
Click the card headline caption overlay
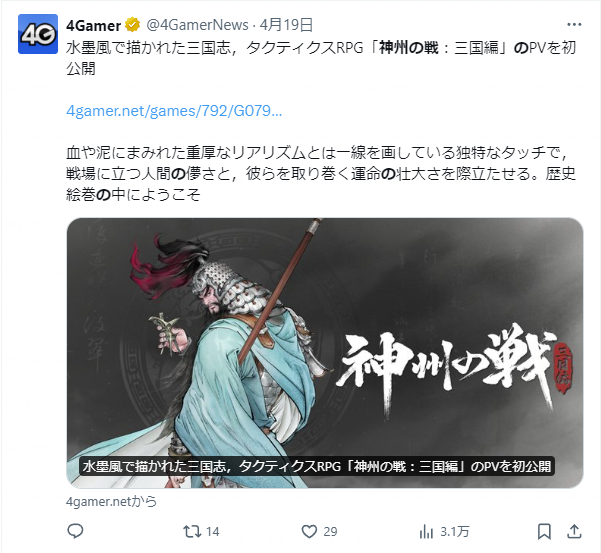(x=317, y=466)
